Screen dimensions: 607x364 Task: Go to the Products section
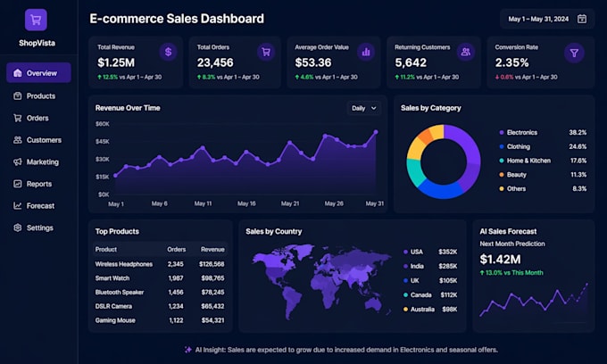(x=38, y=95)
